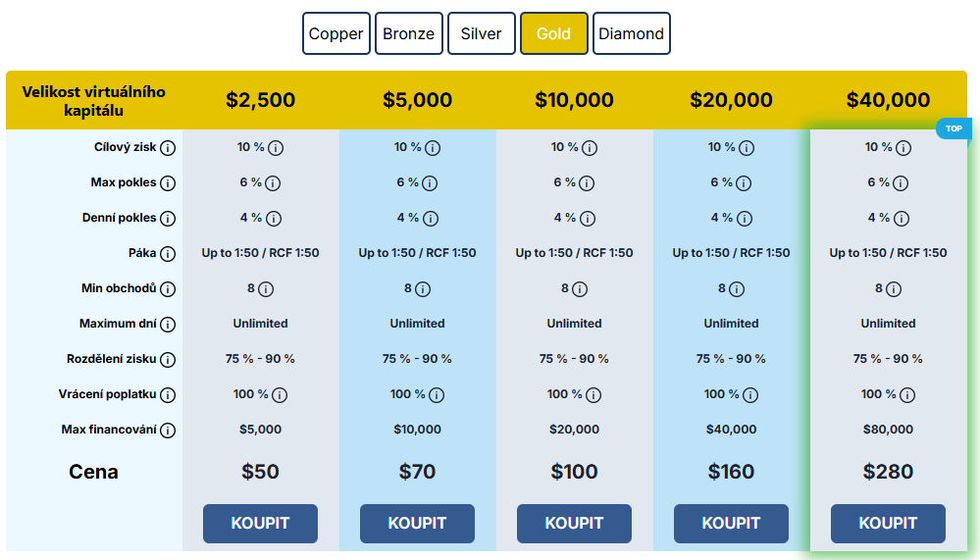Click info icon next to Min obchodů label

click(x=168, y=289)
